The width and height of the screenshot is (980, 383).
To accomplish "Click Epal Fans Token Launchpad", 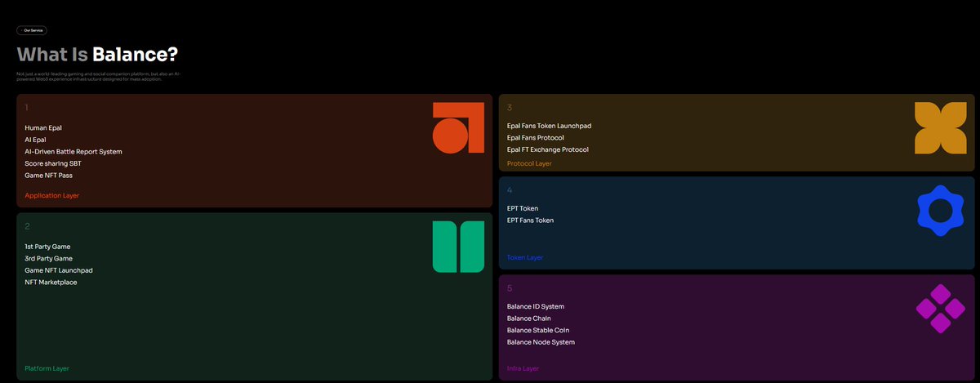I will (x=549, y=126).
